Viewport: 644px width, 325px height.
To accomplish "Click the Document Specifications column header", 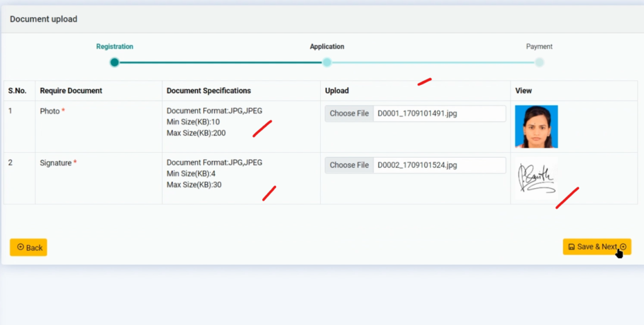I will click(209, 91).
